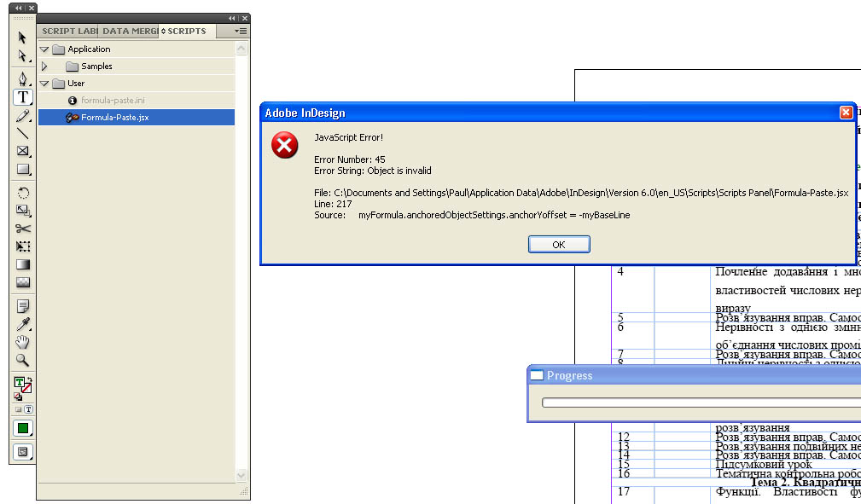
Task: Close the Scripts panel group
Action: click(x=245, y=18)
